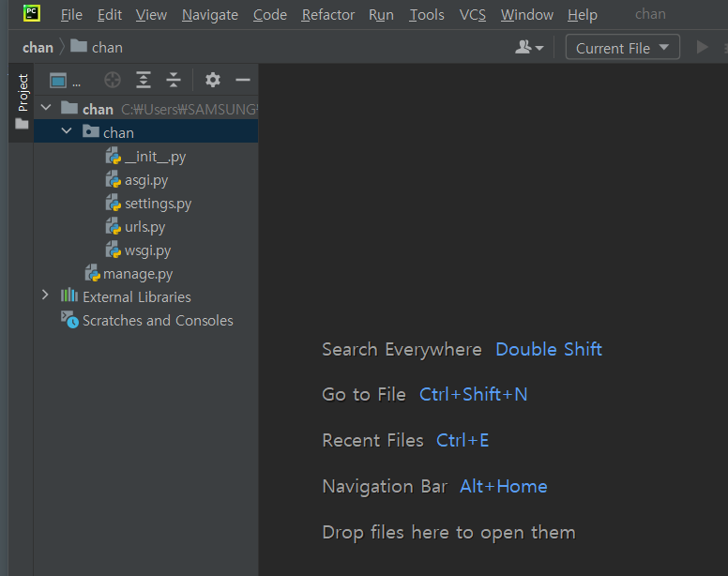The image size is (728, 576).
Task: Collapse the root chan project folder
Action: click(x=45, y=108)
